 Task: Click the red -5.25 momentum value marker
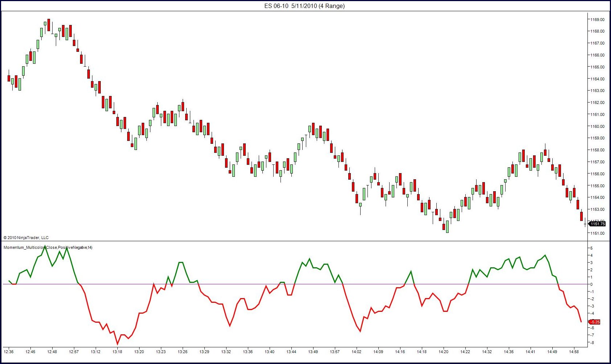click(595, 322)
